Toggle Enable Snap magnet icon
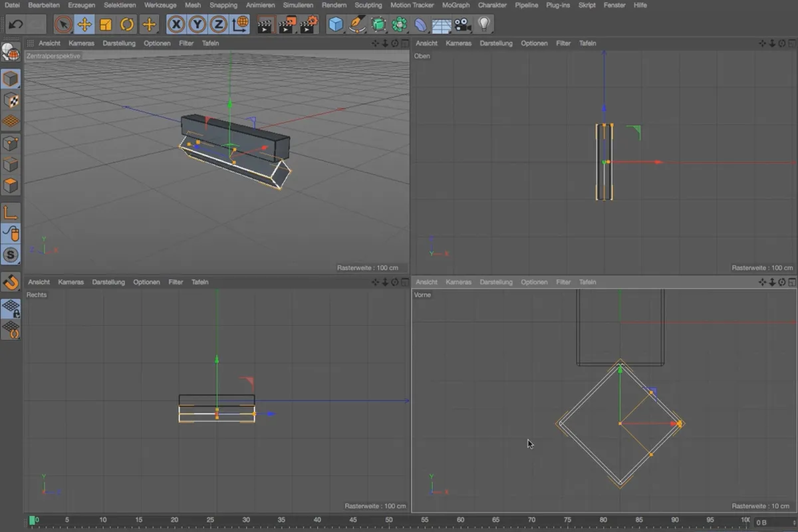Screen dimensions: 798x532 click(11, 282)
